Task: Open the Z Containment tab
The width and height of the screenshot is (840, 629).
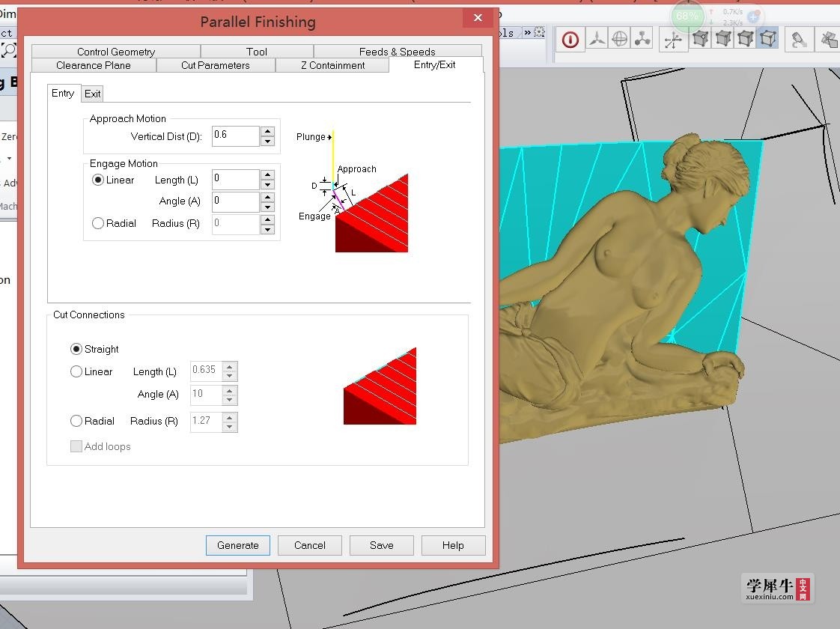Action: point(332,65)
